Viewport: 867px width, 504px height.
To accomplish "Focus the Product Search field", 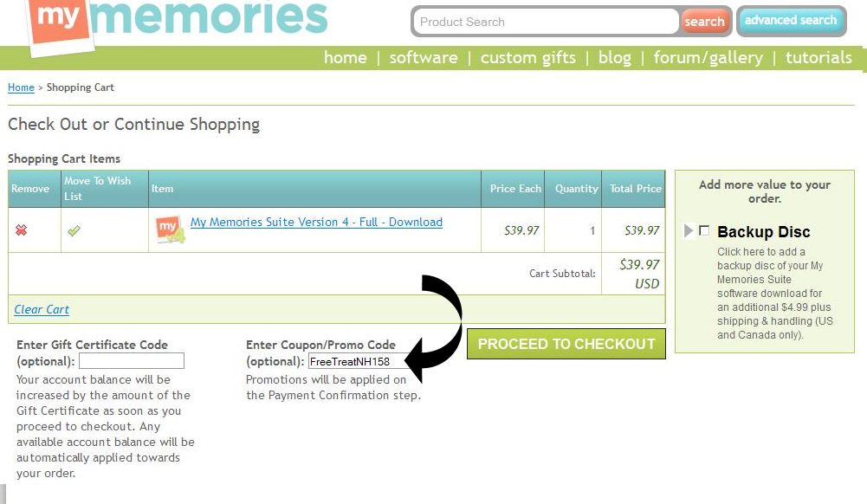I will pyautogui.click(x=546, y=22).
